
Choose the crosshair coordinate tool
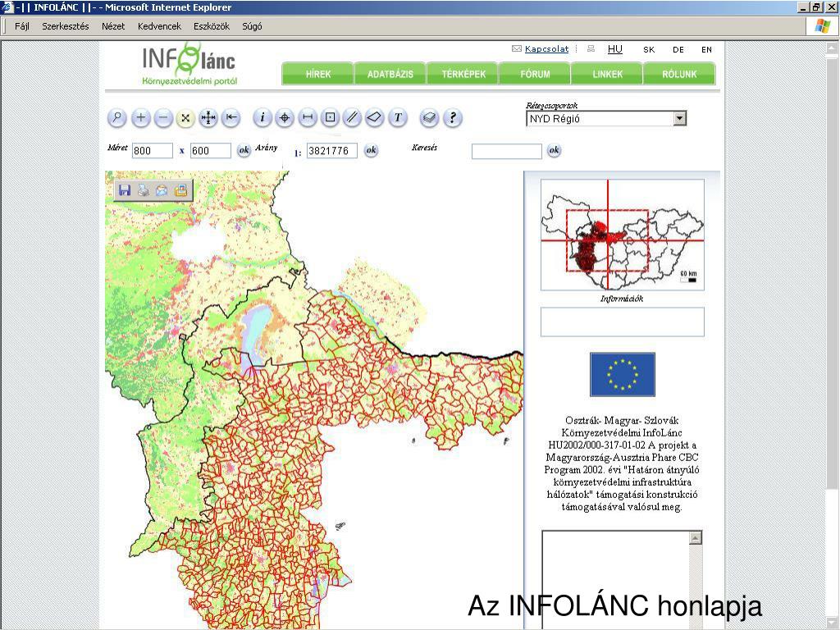[x=285, y=118]
